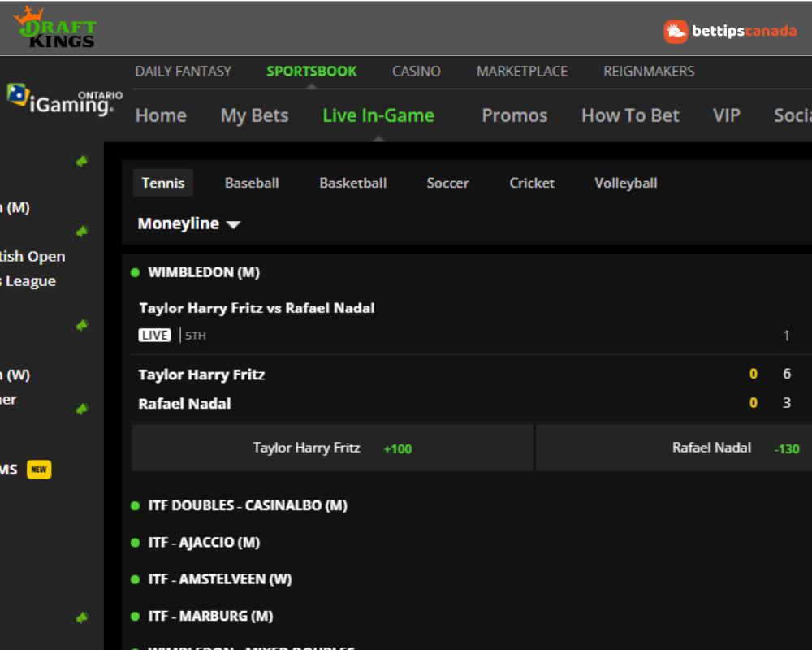Click the Rafael Nadal score row name
The width and height of the screenshot is (812, 650).
(184, 403)
